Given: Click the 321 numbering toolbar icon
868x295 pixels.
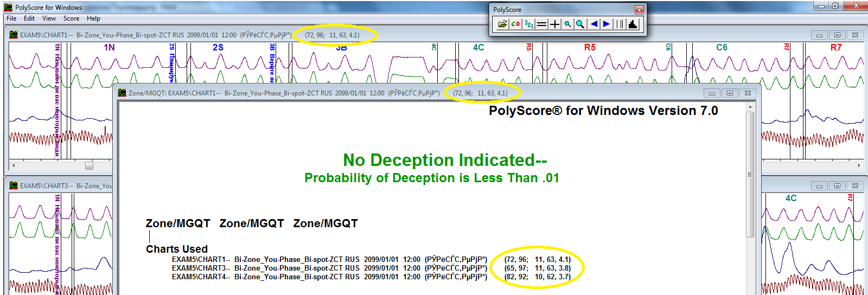Looking at the screenshot, I should click(529, 24).
